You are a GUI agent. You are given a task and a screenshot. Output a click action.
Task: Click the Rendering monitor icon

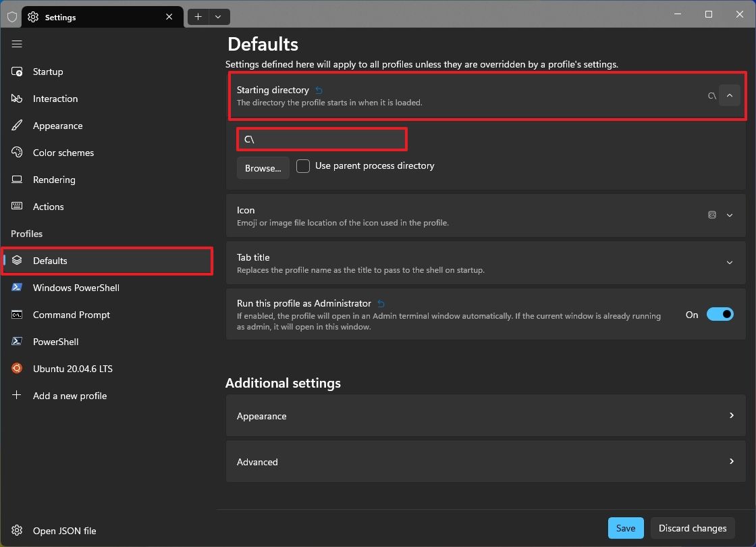tap(16, 180)
